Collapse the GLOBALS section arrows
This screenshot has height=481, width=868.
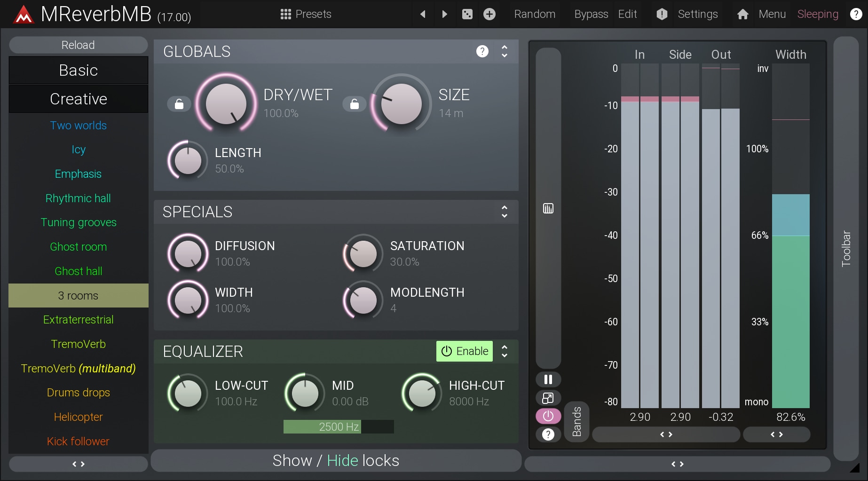pos(505,51)
